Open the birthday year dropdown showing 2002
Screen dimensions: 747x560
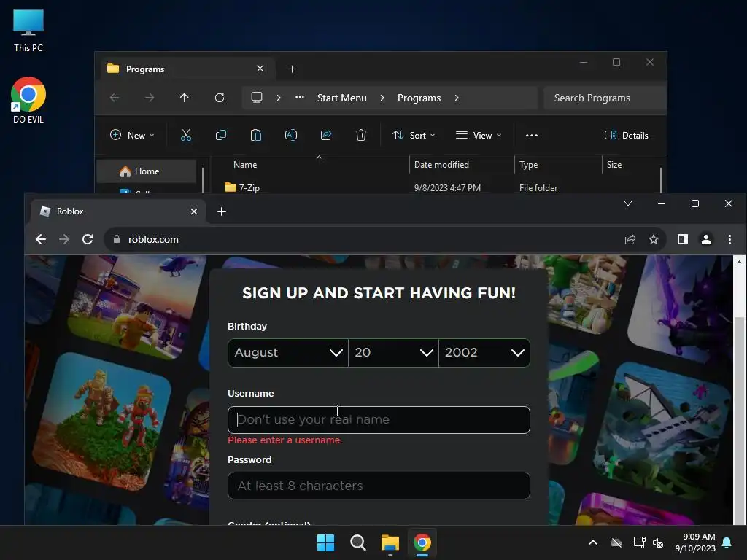(x=484, y=352)
